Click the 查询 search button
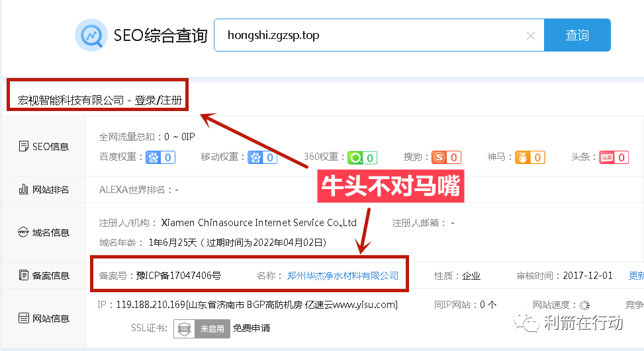The width and height of the screenshot is (644, 351). [577, 35]
